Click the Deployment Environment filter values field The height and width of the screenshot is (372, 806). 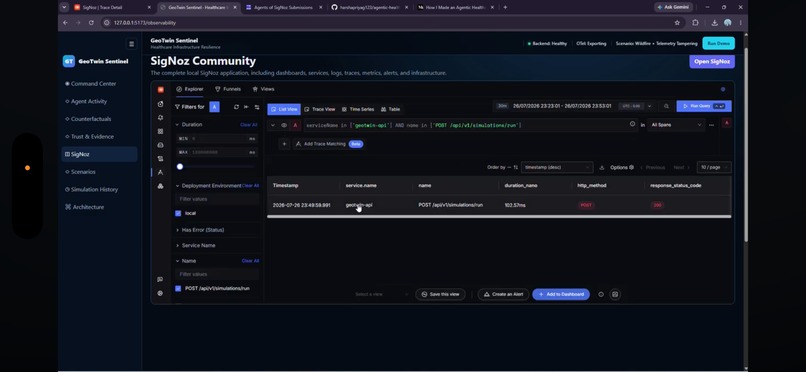(x=217, y=199)
